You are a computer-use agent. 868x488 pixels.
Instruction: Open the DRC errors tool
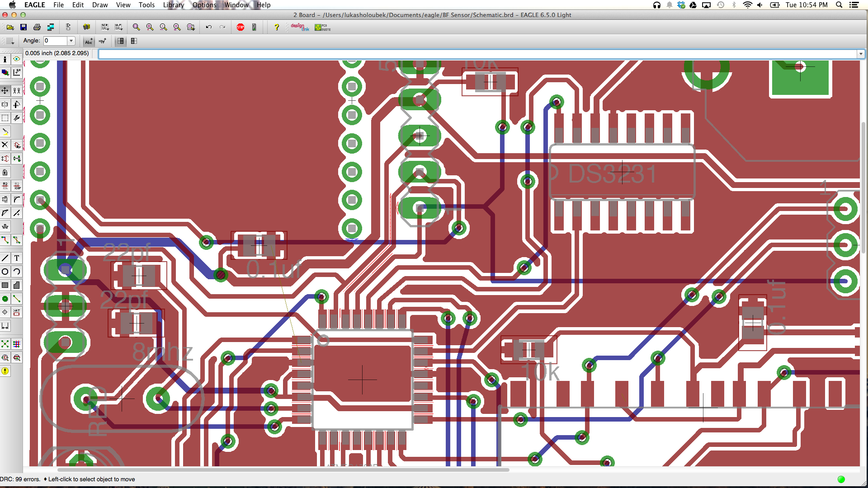(x=5, y=371)
